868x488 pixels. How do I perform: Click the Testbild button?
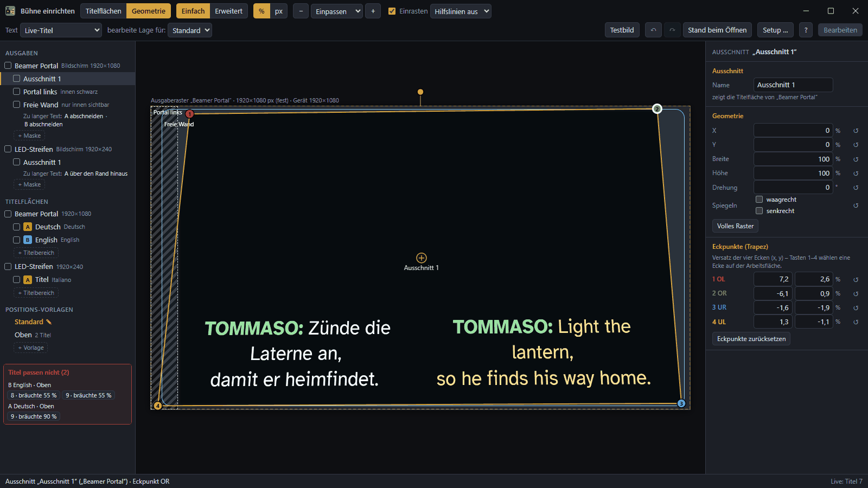[622, 30]
